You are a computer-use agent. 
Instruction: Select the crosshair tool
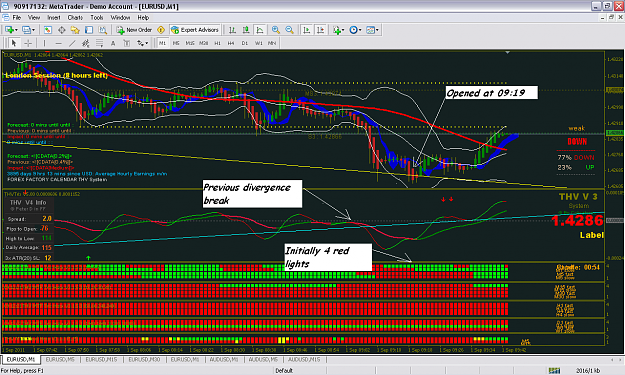coord(28,43)
